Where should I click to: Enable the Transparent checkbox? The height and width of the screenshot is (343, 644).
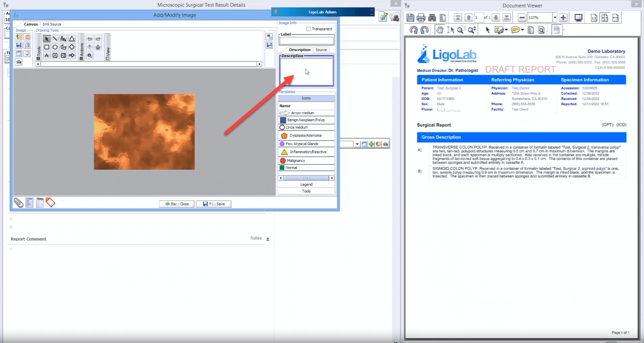[309, 29]
